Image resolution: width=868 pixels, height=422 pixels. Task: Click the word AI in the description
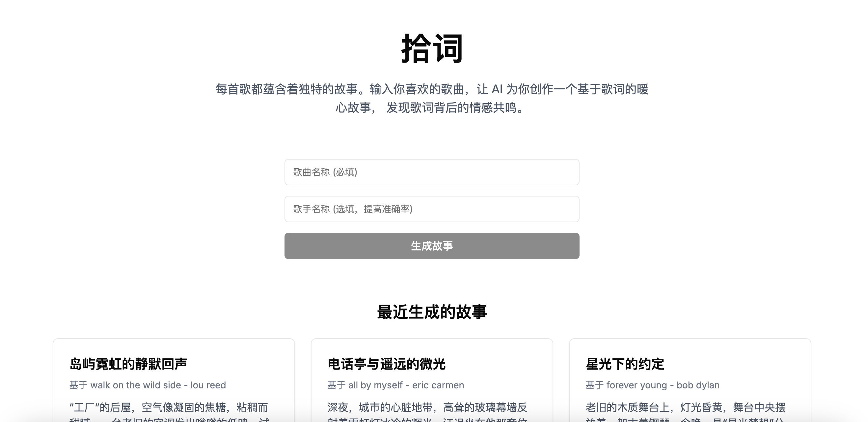click(497, 89)
